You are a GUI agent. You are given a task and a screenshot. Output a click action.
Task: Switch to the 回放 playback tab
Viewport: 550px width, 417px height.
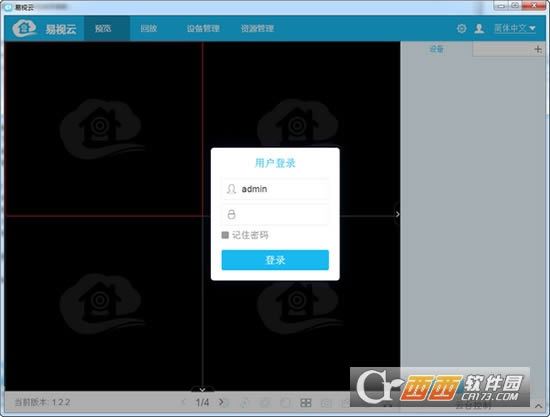coord(149,28)
